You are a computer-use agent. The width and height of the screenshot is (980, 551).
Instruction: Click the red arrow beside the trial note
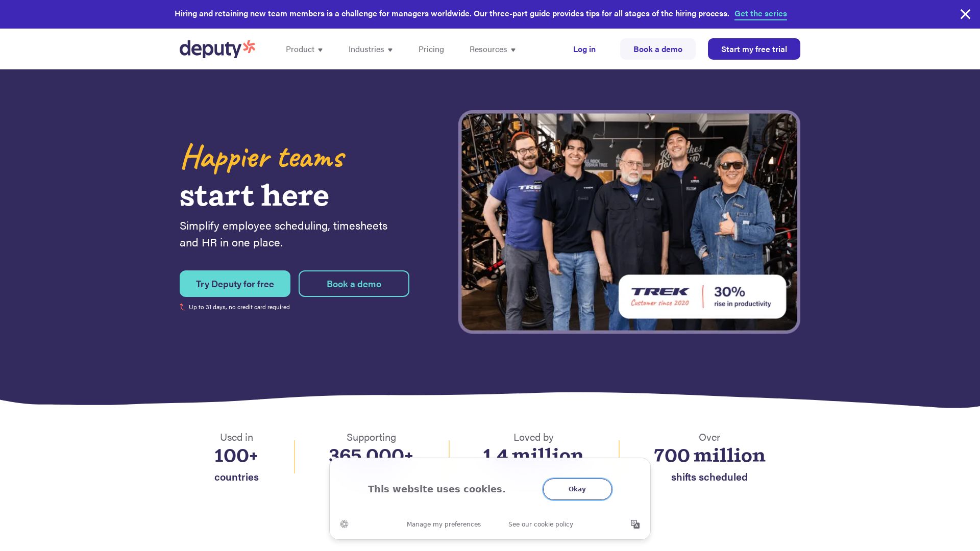pyautogui.click(x=182, y=307)
